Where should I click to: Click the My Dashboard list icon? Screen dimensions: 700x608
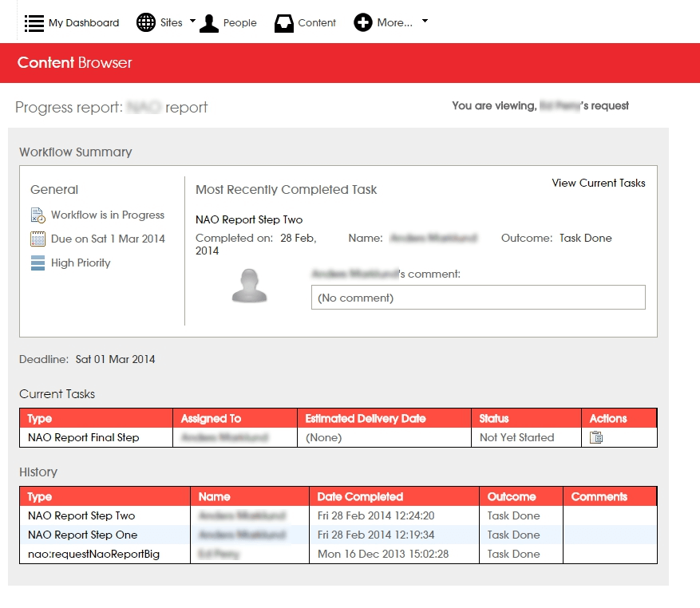click(x=34, y=23)
